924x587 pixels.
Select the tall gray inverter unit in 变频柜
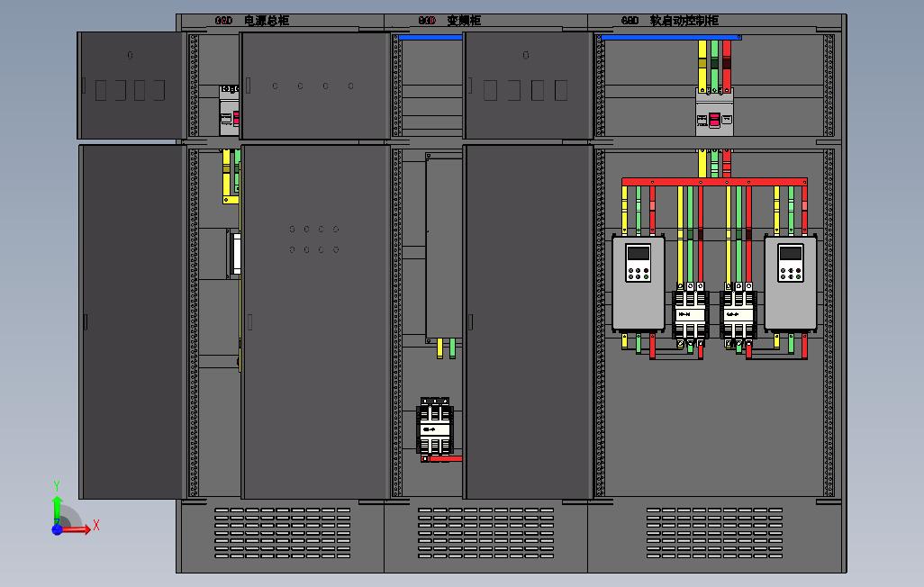click(x=444, y=248)
